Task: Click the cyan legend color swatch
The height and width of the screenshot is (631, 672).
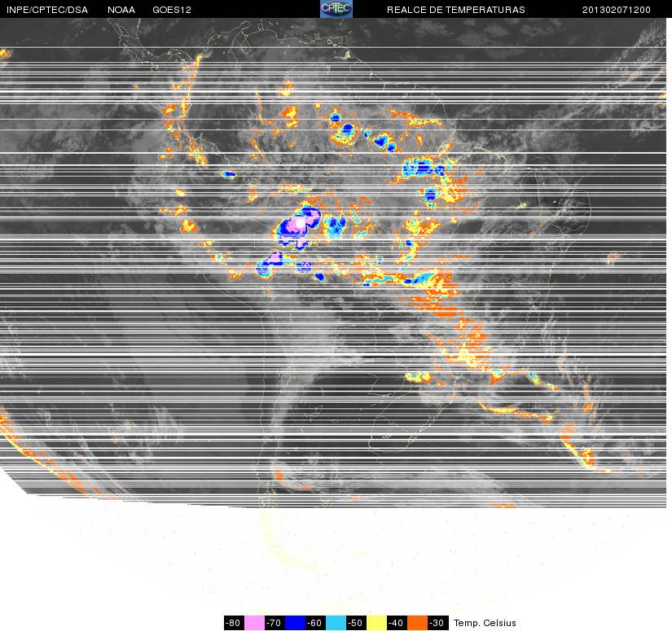Action: [x=336, y=623]
